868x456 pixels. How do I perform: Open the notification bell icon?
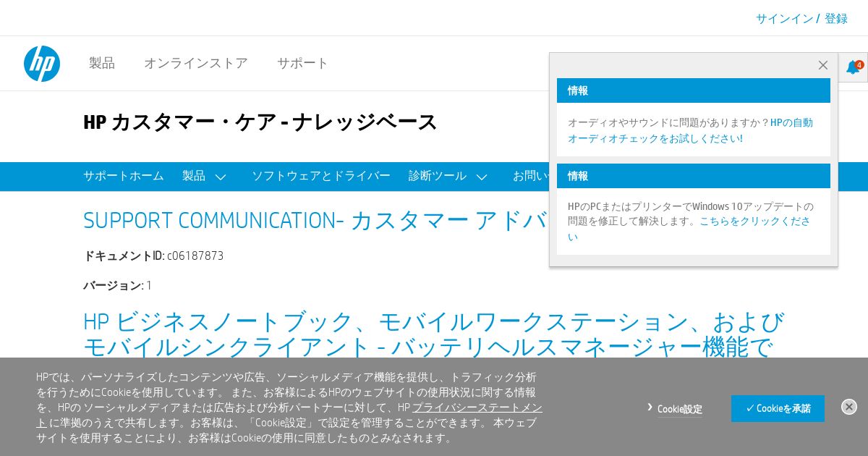tap(854, 67)
